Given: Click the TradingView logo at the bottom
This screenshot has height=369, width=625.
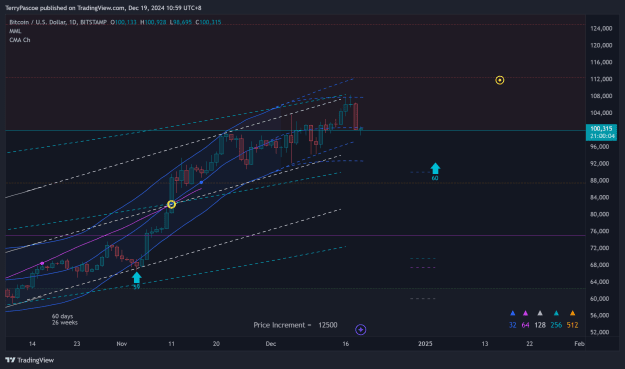Looking at the screenshot, I should [x=29, y=360].
